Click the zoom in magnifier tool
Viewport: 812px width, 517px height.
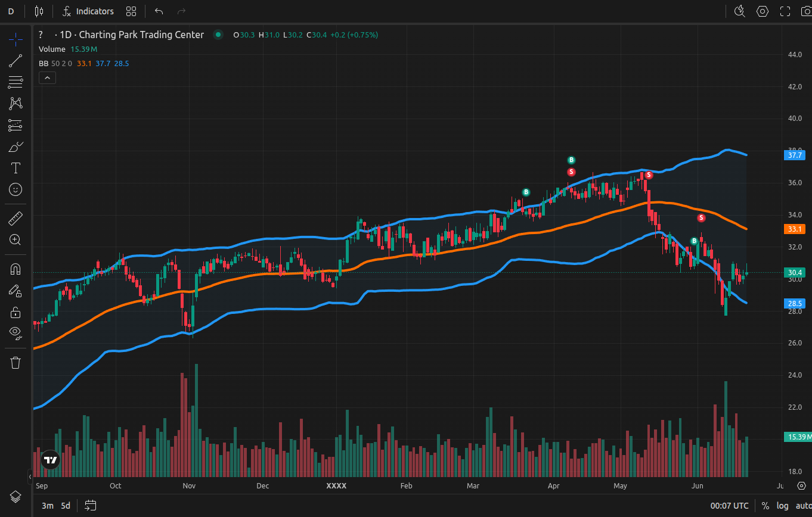(x=16, y=240)
